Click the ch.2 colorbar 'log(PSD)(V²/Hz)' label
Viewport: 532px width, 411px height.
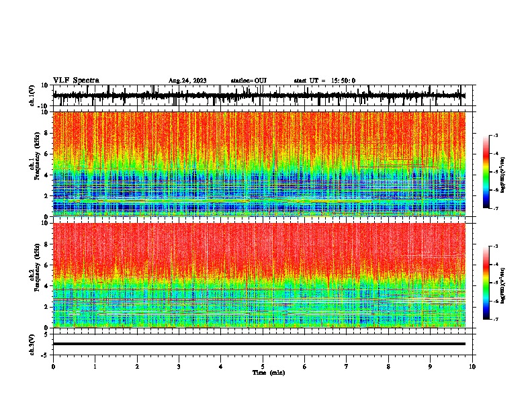tap(503, 285)
